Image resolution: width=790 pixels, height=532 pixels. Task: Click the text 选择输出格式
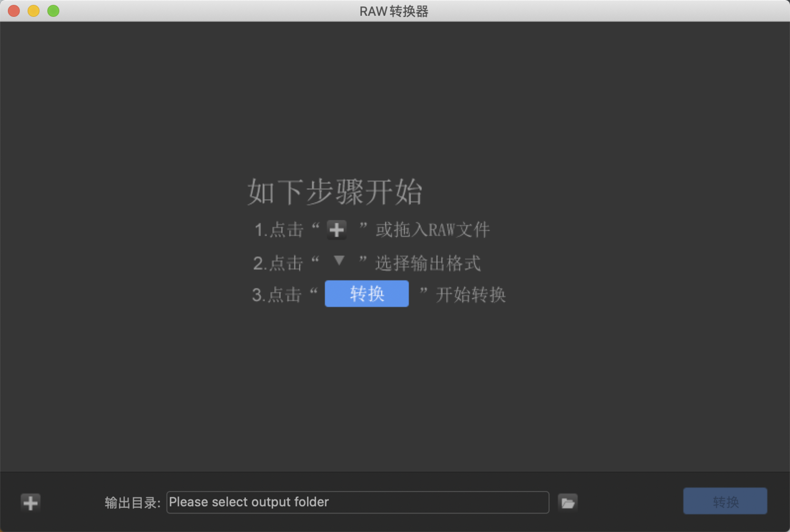click(428, 263)
